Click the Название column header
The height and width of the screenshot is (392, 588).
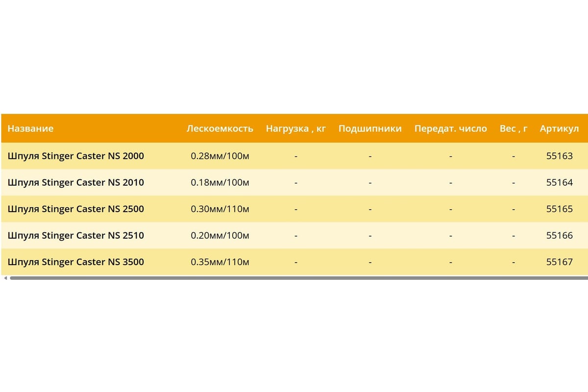pyautogui.click(x=30, y=128)
